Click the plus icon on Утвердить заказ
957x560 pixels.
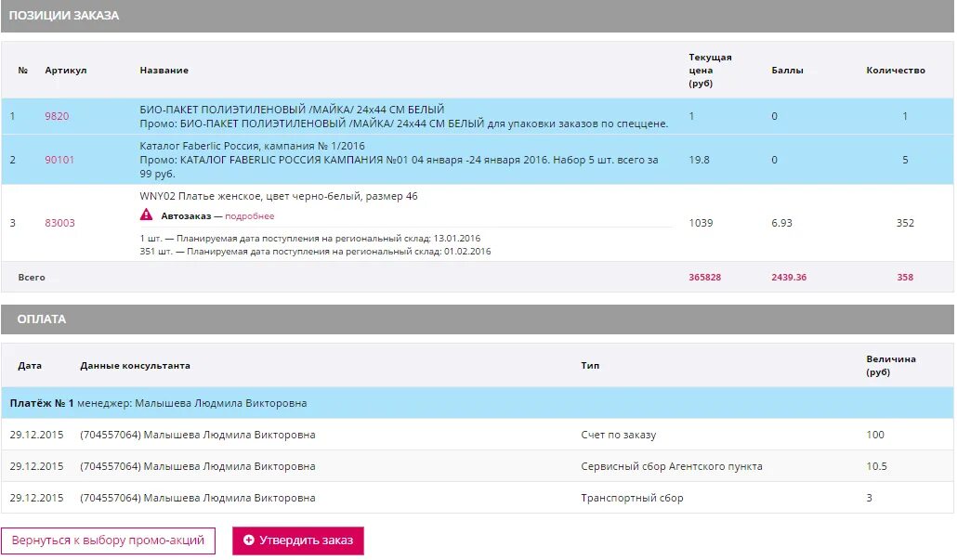pyautogui.click(x=248, y=540)
